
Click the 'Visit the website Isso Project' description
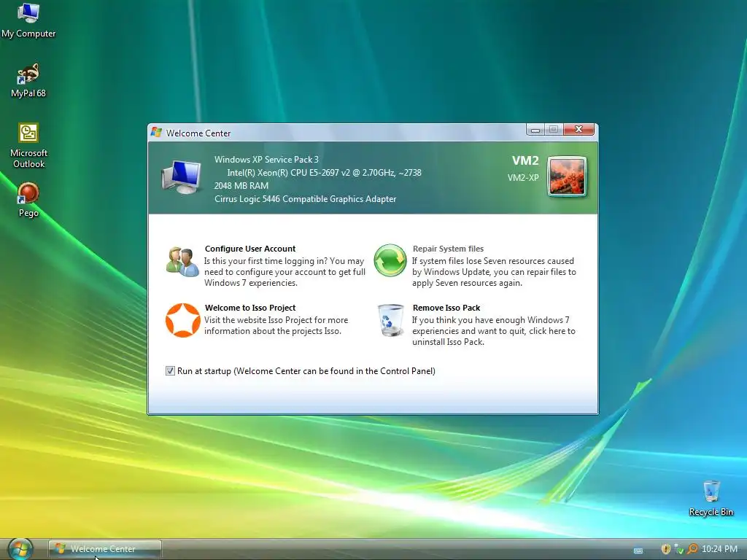tap(276, 326)
